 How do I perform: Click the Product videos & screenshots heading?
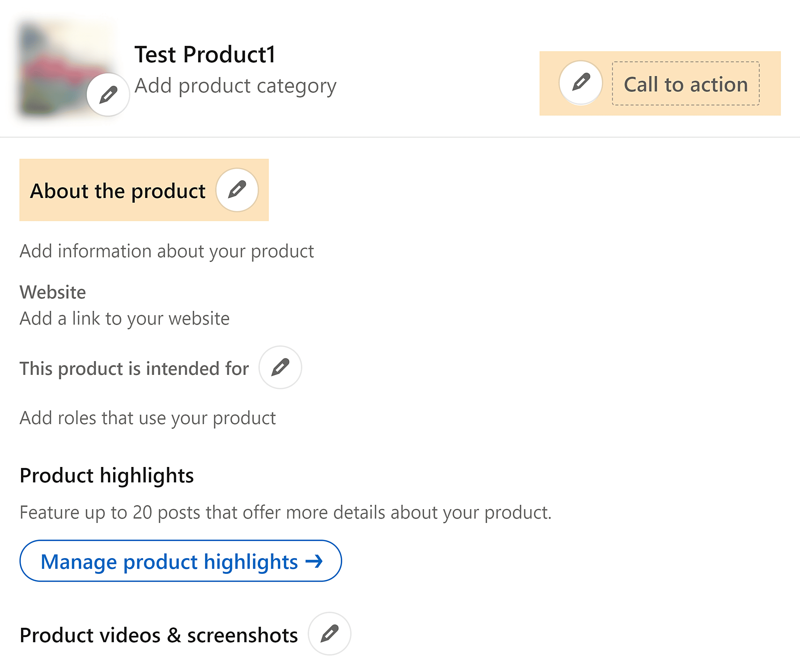click(x=158, y=634)
